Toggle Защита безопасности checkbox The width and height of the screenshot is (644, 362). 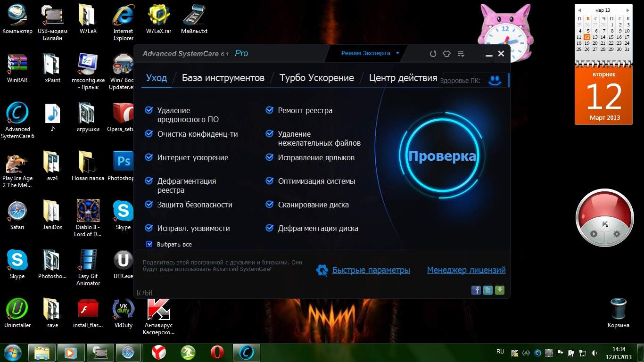tap(149, 205)
